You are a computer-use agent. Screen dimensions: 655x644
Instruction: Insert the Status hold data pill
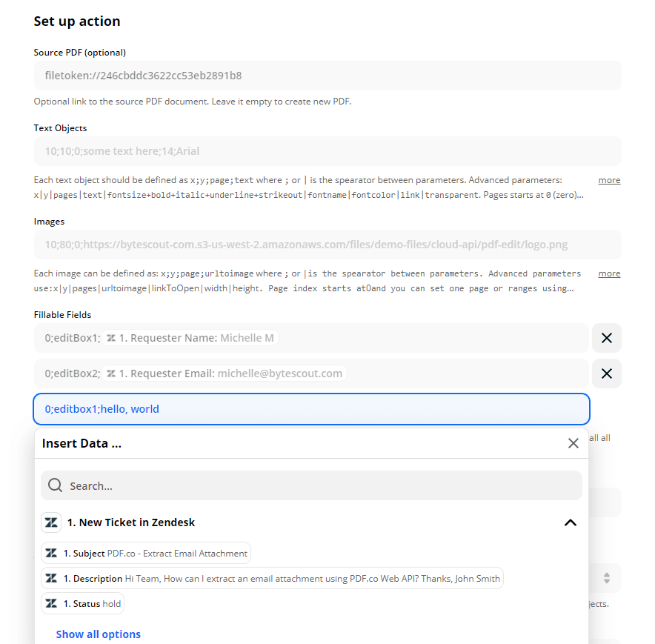tap(82, 604)
